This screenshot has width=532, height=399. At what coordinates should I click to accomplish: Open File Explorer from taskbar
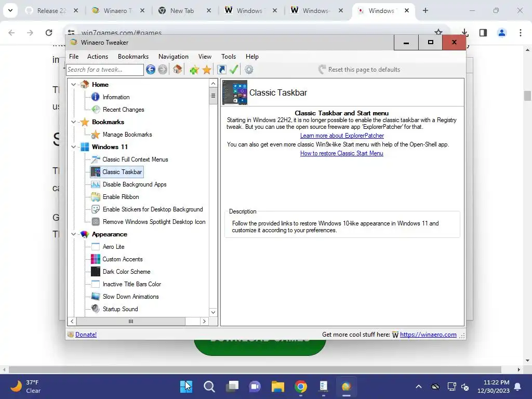pos(278,387)
